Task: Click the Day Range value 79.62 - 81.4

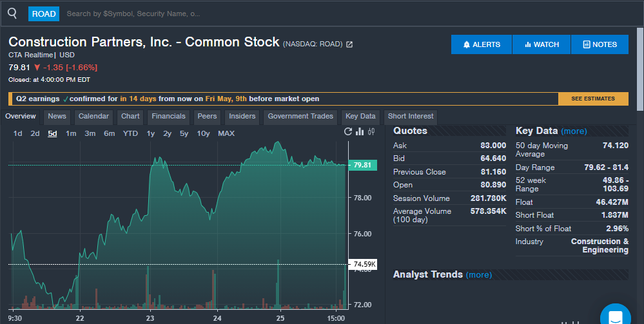Action: (x=606, y=167)
